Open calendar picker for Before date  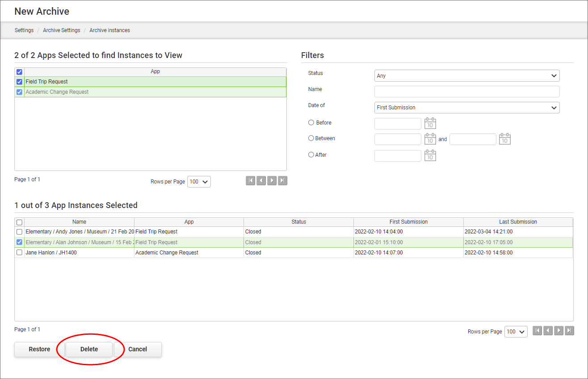click(x=430, y=124)
